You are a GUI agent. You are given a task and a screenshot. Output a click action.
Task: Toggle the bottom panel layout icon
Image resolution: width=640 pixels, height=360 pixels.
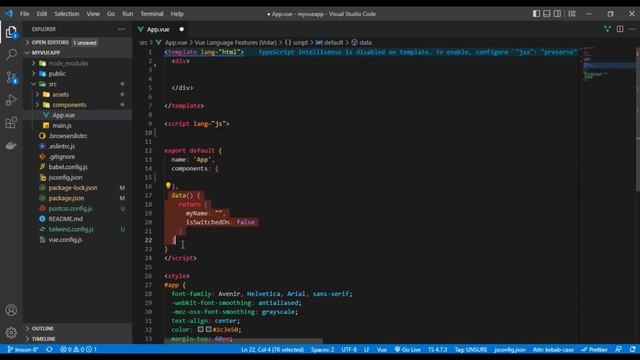click(x=547, y=13)
